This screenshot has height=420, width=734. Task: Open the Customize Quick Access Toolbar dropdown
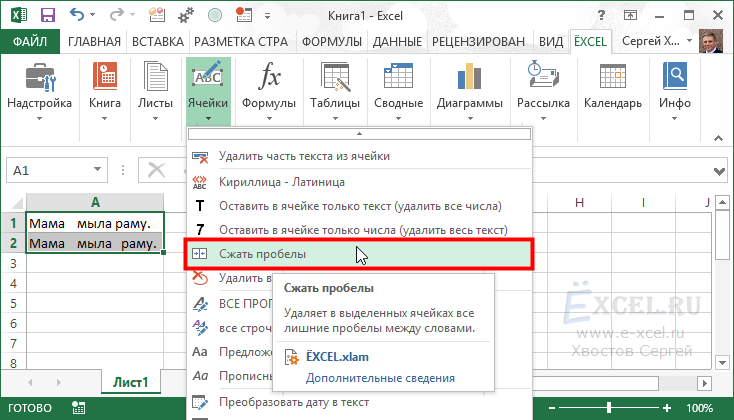[x=267, y=16]
